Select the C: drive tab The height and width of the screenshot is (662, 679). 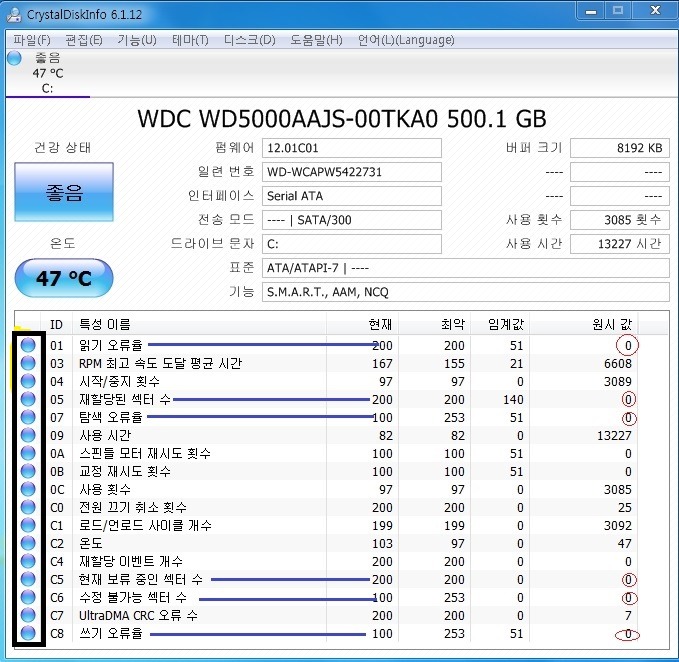(x=47, y=74)
